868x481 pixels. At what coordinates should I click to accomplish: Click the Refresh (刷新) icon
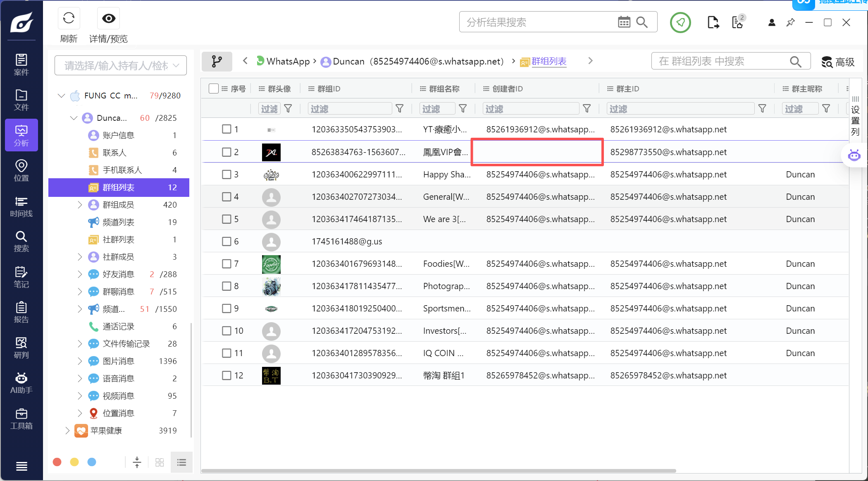click(69, 18)
